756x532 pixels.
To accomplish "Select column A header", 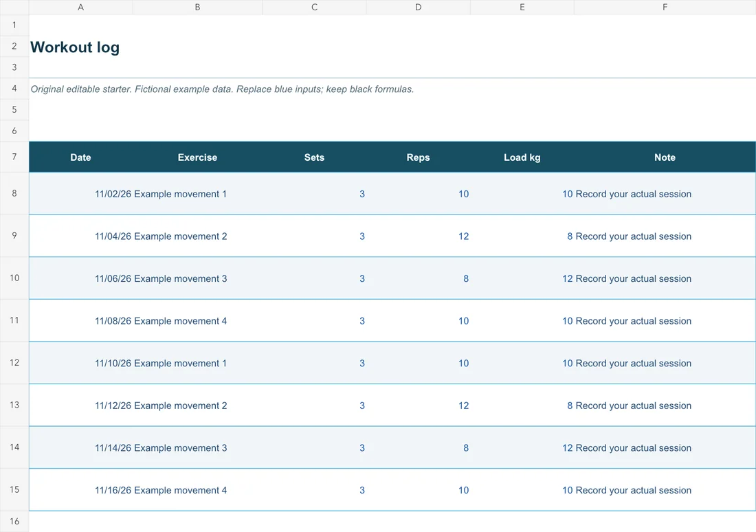I will coord(80,8).
